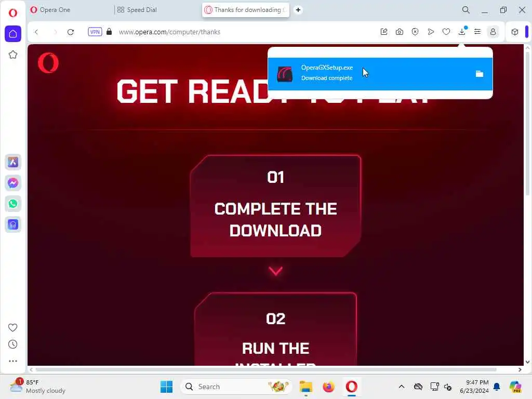Click the pink chevron below step 01
532x399 pixels.
pos(275,271)
